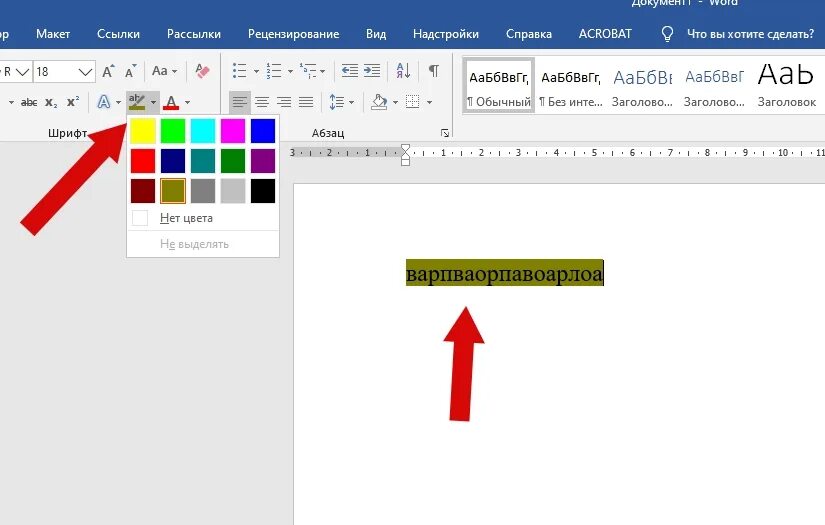825x525 pixels.
Task: Expand the Shading dropdown arrow
Action: [x=395, y=103]
